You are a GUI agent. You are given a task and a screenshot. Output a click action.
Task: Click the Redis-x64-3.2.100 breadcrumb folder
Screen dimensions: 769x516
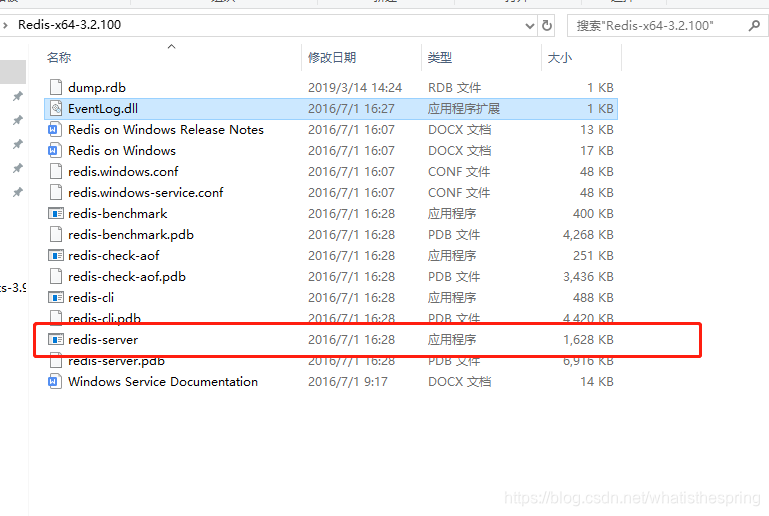click(x=70, y=25)
